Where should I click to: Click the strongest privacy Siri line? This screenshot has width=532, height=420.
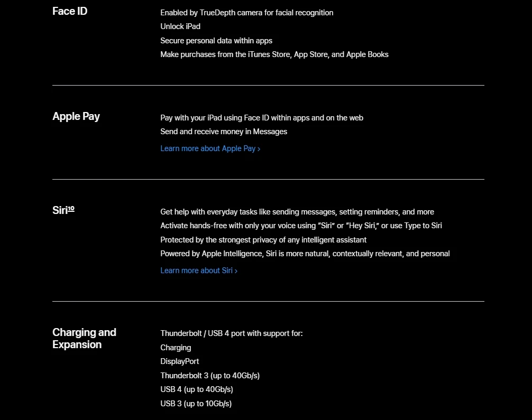263,240
